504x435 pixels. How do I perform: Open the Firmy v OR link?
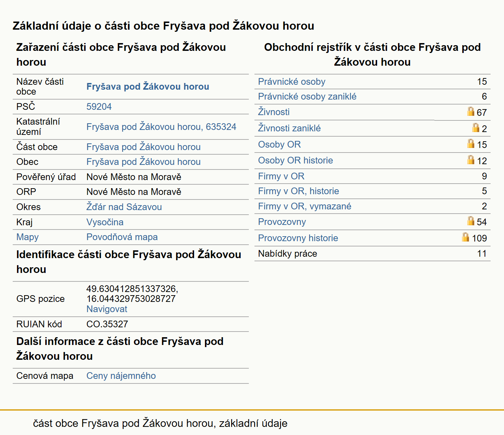point(281,176)
